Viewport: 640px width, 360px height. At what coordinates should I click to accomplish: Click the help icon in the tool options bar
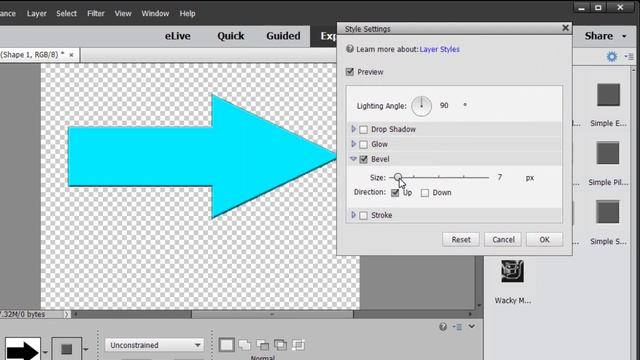point(443,327)
